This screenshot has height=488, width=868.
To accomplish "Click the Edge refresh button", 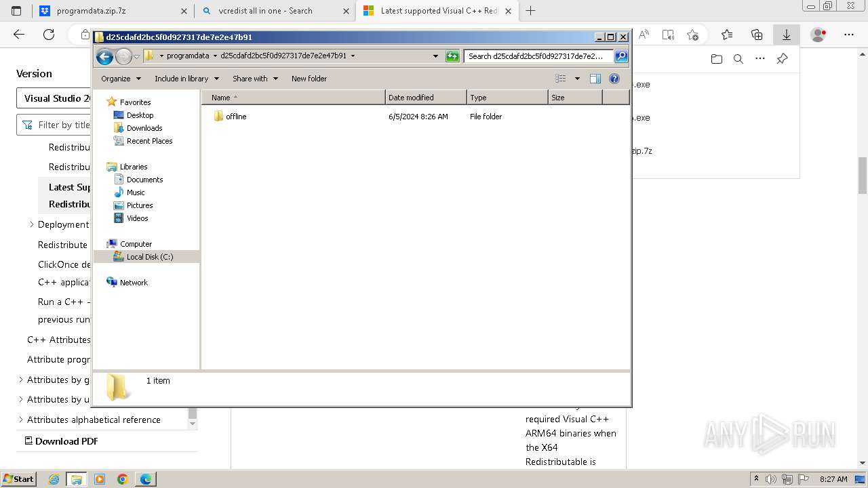I will (x=49, y=35).
